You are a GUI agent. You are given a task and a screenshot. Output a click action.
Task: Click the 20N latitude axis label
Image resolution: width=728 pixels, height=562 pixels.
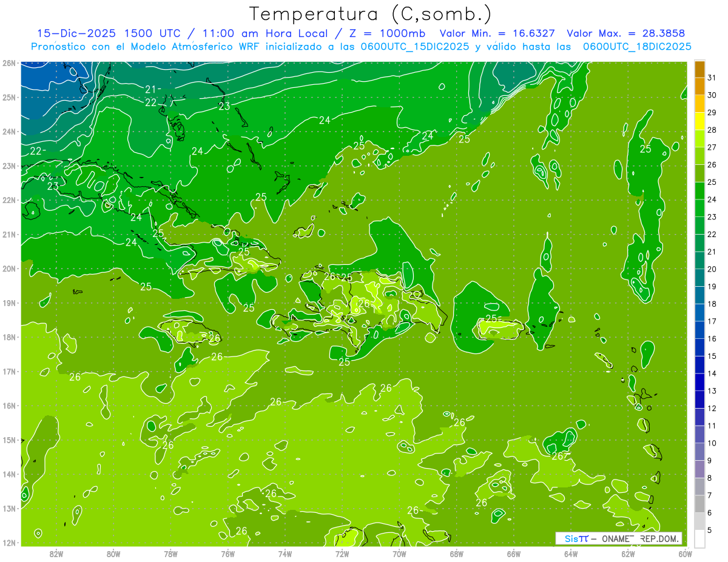click(9, 269)
